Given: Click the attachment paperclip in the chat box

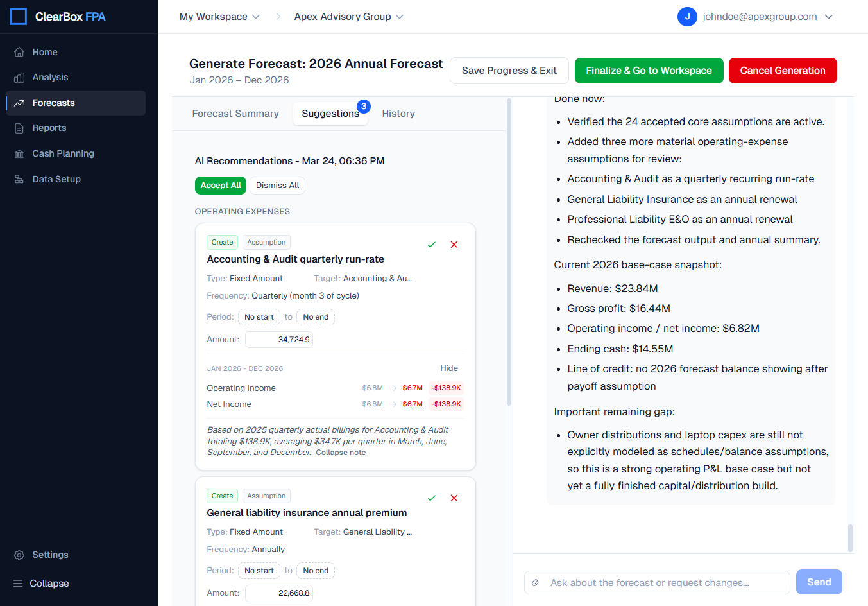Looking at the screenshot, I should [x=536, y=582].
